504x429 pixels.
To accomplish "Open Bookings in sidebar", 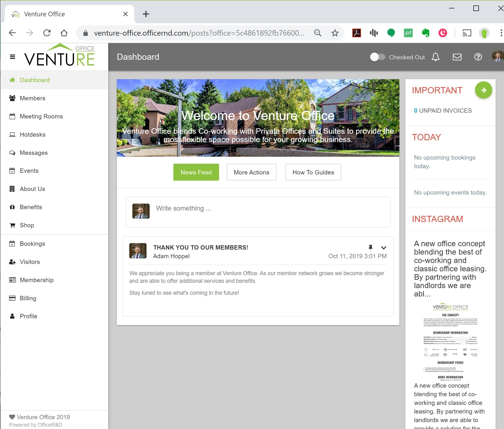I will pyautogui.click(x=54, y=244).
